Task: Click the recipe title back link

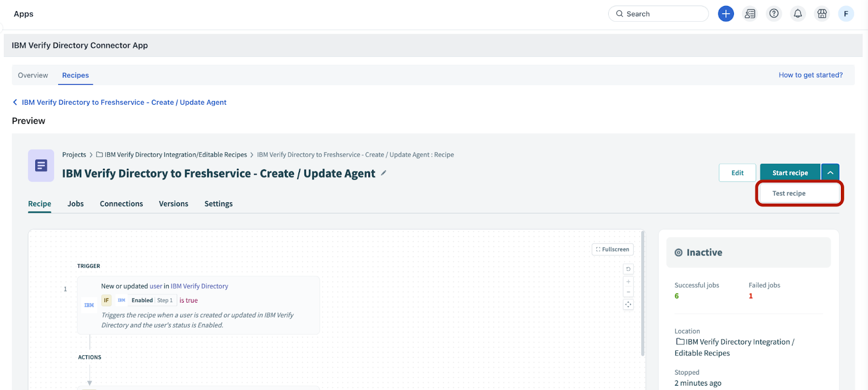Action: [124, 102]
